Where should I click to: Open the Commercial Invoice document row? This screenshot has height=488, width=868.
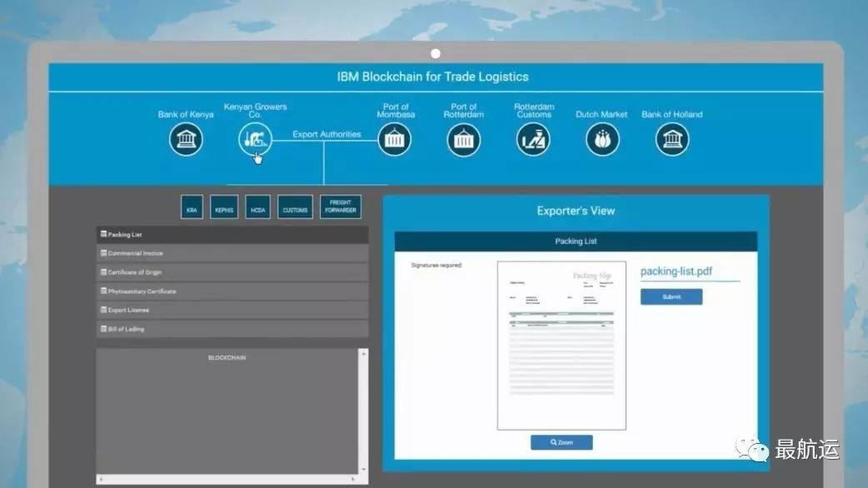pos(232,253)
